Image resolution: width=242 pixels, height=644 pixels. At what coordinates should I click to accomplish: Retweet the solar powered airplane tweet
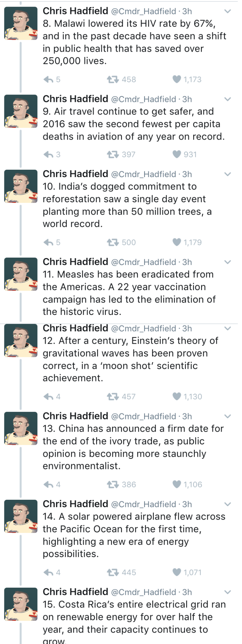click(113, 573)
